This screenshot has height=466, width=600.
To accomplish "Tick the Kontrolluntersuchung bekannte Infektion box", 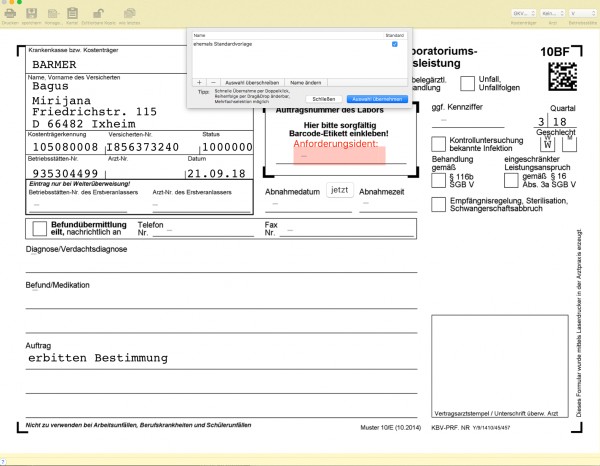I will coord(439,144).
